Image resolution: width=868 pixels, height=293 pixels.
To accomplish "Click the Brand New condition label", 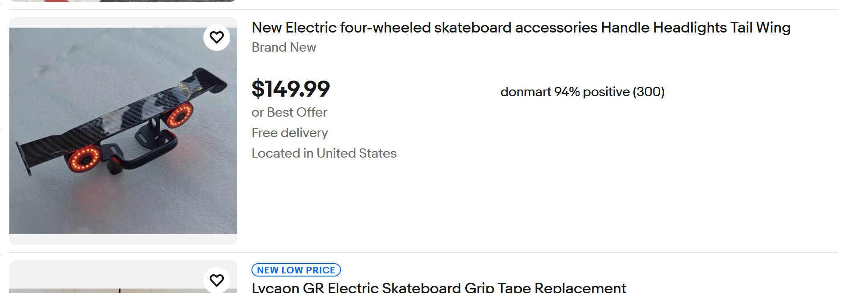I will coord(284,47).
